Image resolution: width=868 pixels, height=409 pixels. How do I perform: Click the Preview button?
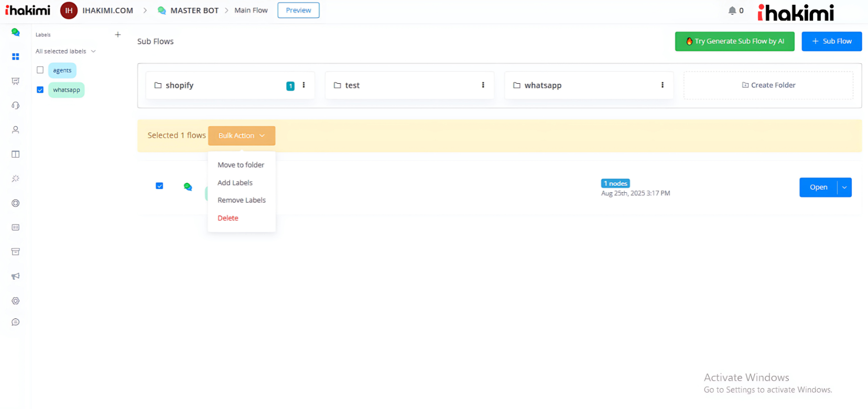click(x=298, y=10)
